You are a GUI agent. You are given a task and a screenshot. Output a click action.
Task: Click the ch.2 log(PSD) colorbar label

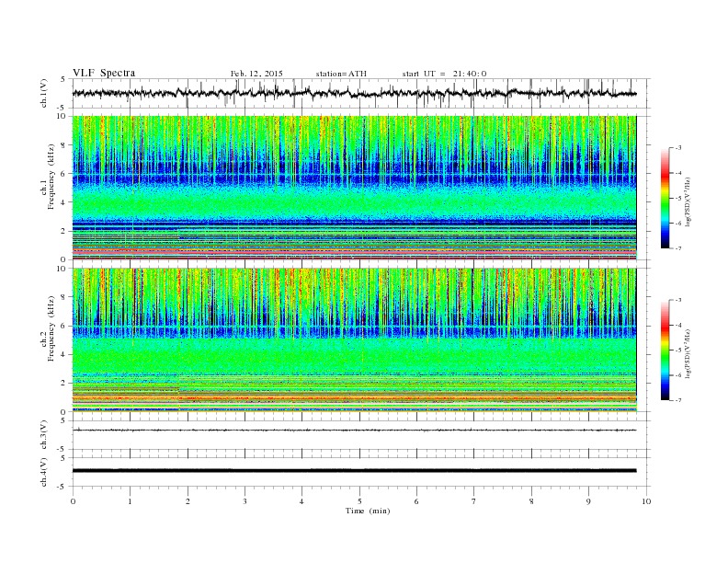(688, 353)
